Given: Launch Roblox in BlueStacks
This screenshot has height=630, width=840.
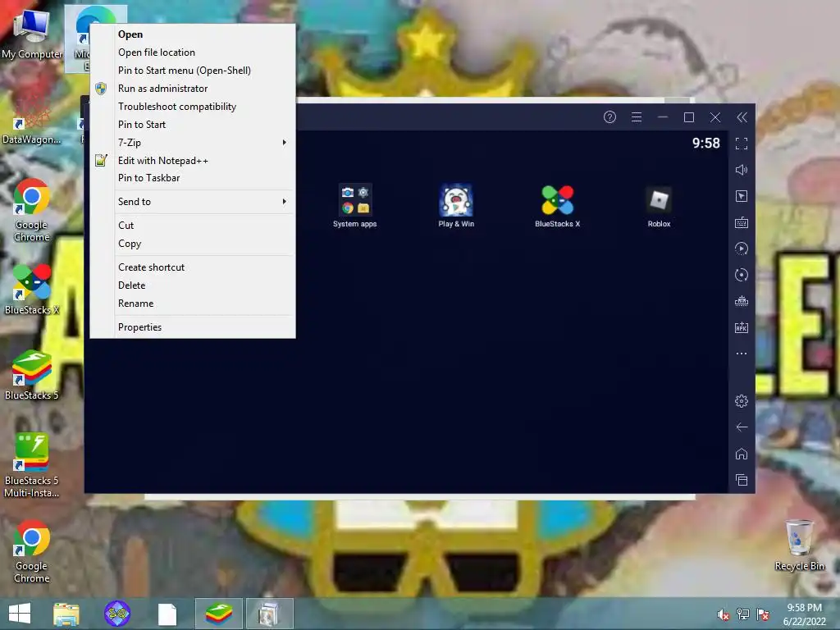Looking at the screenshot, I should click(659, 206).
